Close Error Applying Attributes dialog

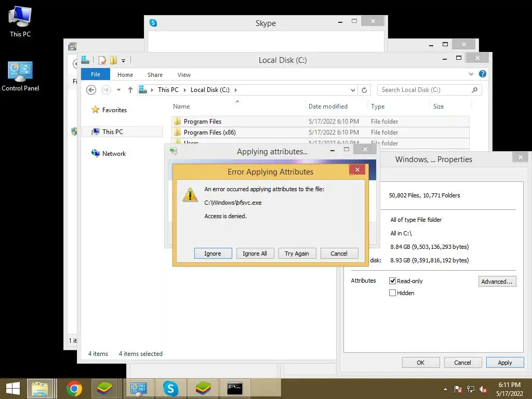pyautogui.click(x=357, y=170)
